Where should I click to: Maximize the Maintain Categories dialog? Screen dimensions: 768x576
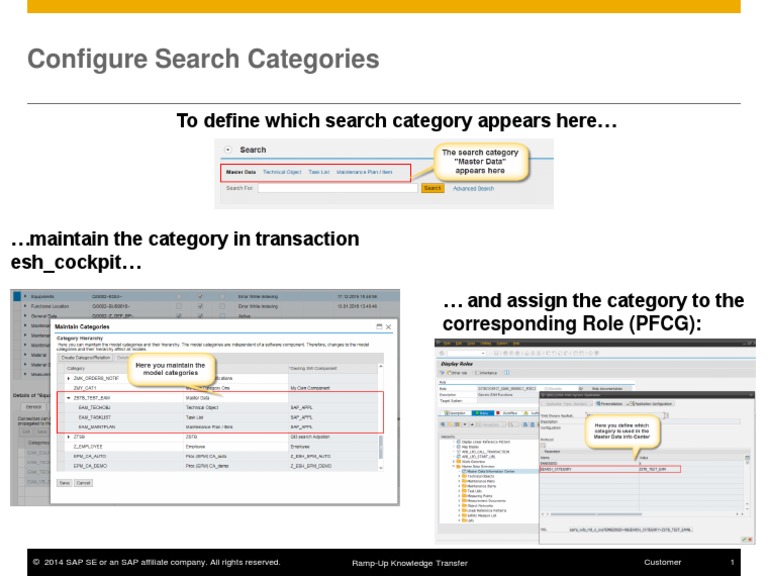click(379, 327)
